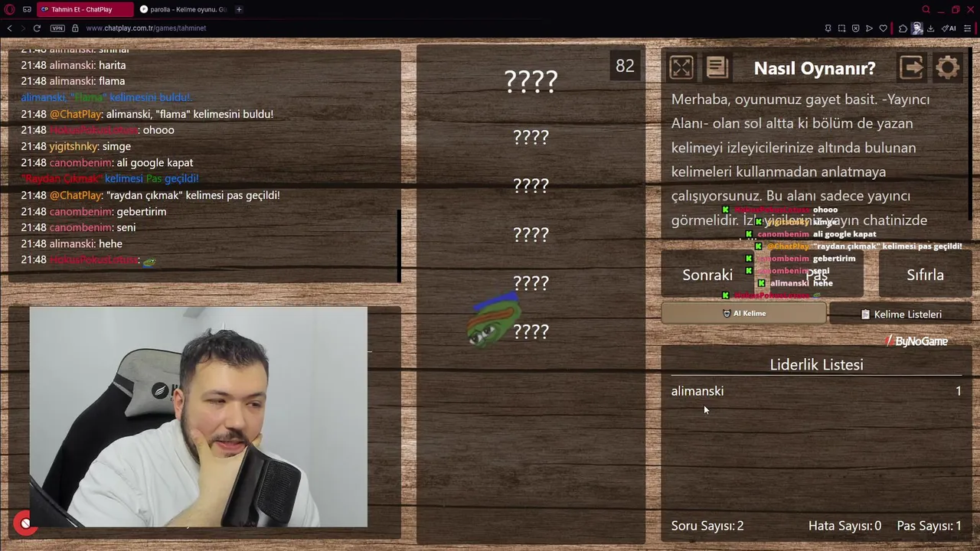Click the Pas button
Viewport: 980px width, 551px height.
coord(816,275)
